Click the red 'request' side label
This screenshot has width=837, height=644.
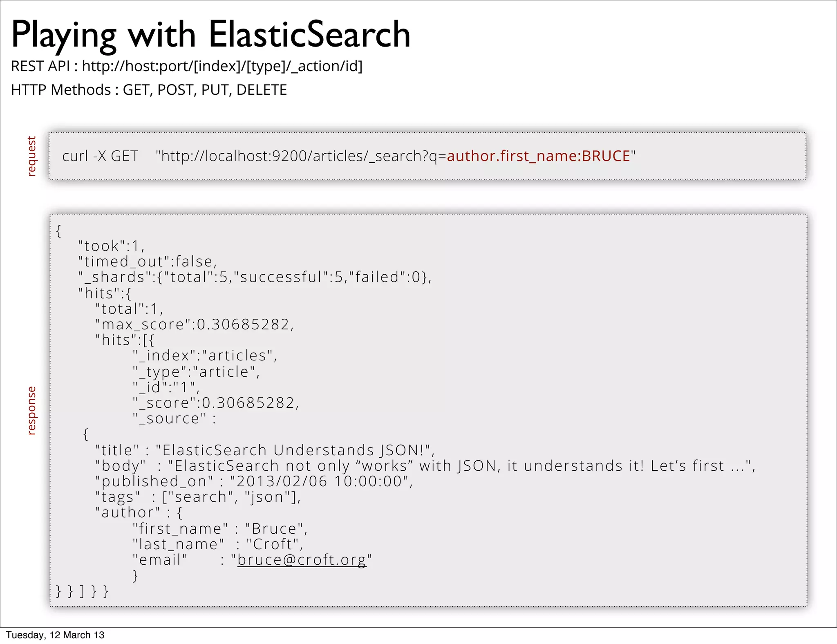(31, 156)
